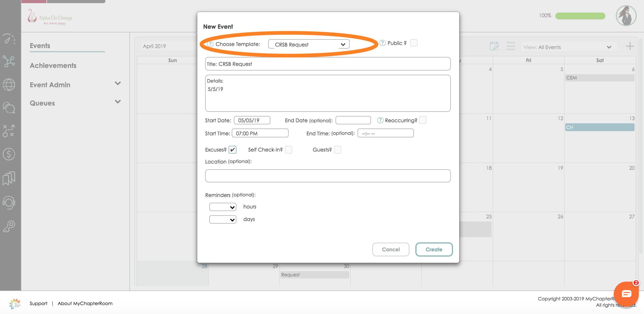Uncheck the Excuses checkbox

(x=232, y=150)
